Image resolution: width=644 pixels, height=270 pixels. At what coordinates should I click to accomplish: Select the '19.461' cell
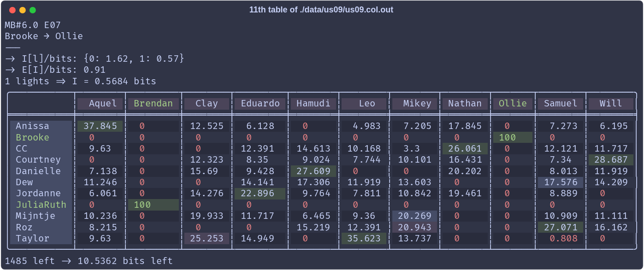(465, 193)
